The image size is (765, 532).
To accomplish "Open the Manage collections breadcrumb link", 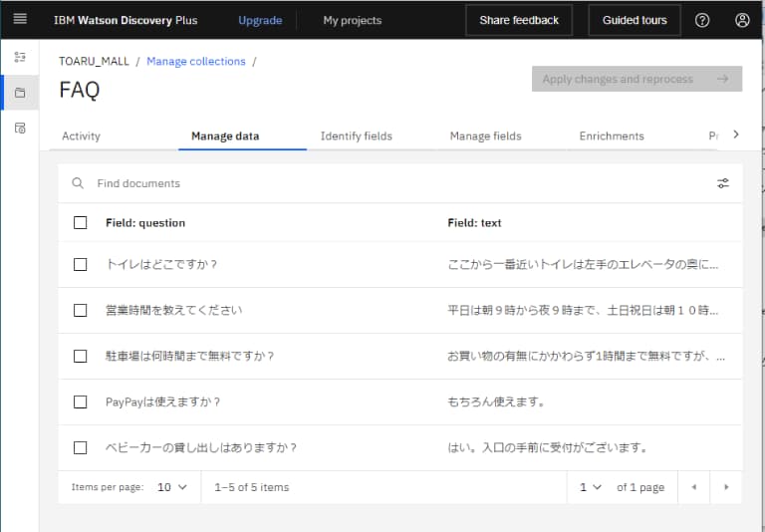I will point(195,62).
